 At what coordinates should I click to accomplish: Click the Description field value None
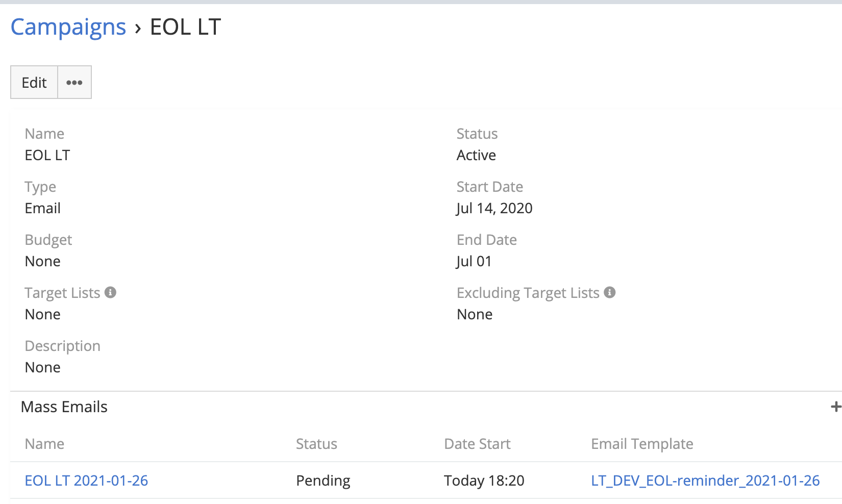click(43, 367)
